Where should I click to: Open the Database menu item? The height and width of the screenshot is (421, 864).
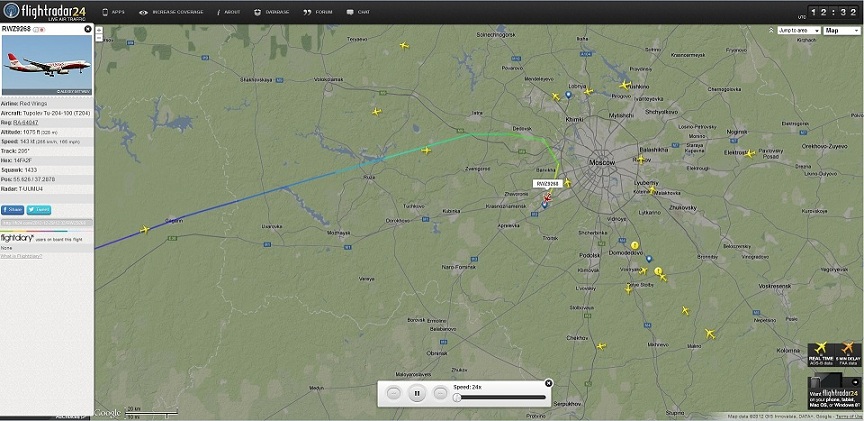(272, 12)
